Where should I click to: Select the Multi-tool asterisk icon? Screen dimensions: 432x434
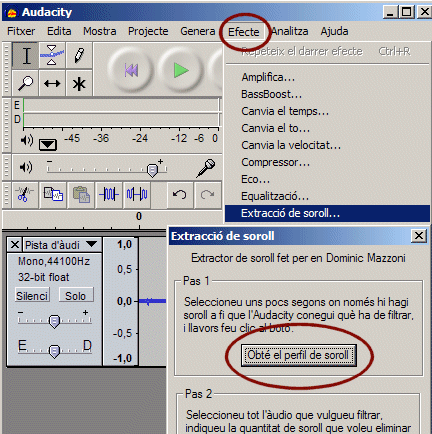coord(79,83)
